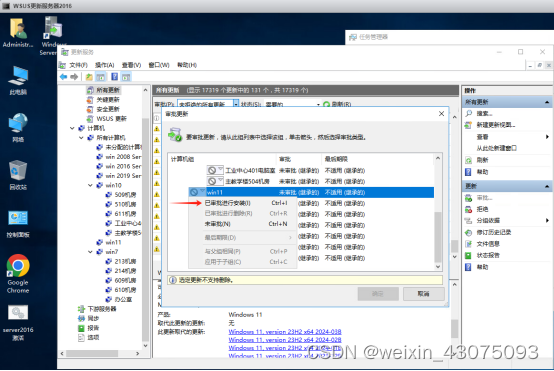
Task: Select the 214机房 tree node
Action: point(125,271)
